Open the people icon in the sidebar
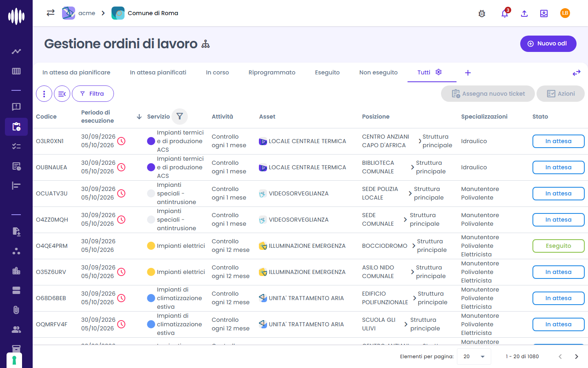 (x=16, y=330)
